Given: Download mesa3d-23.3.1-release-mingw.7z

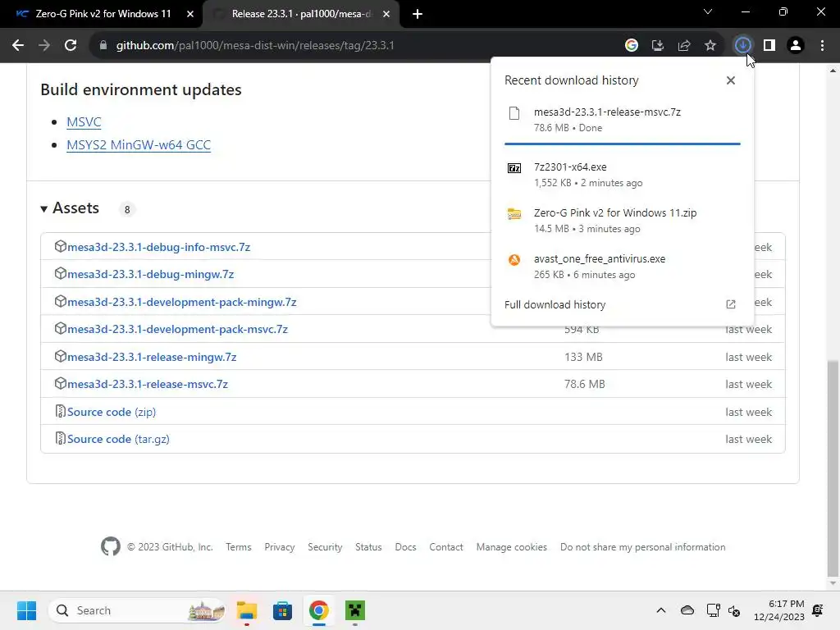Looking at the screenshot, I should tap(152, 357).
